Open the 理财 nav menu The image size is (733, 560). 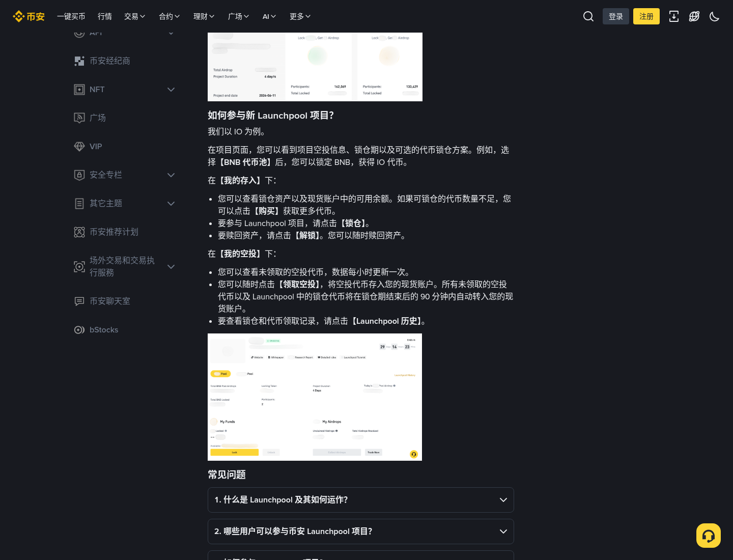pos(204,16)
